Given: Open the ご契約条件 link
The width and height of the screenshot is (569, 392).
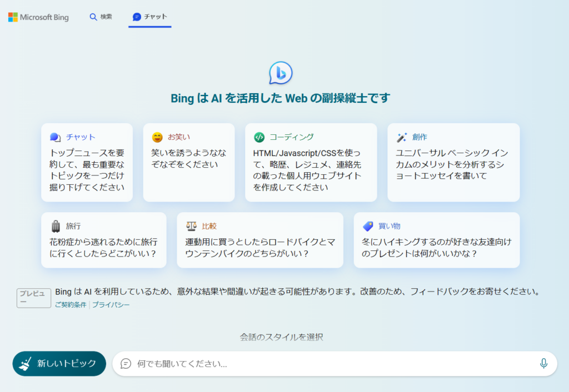Looking at the screenshot, I should click(x=71, y=305).
